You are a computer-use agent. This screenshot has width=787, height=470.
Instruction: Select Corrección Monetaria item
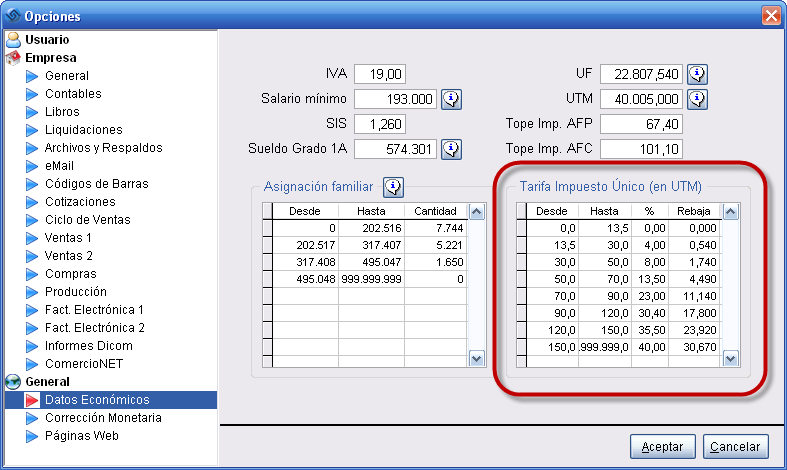[x=103, y=418]
